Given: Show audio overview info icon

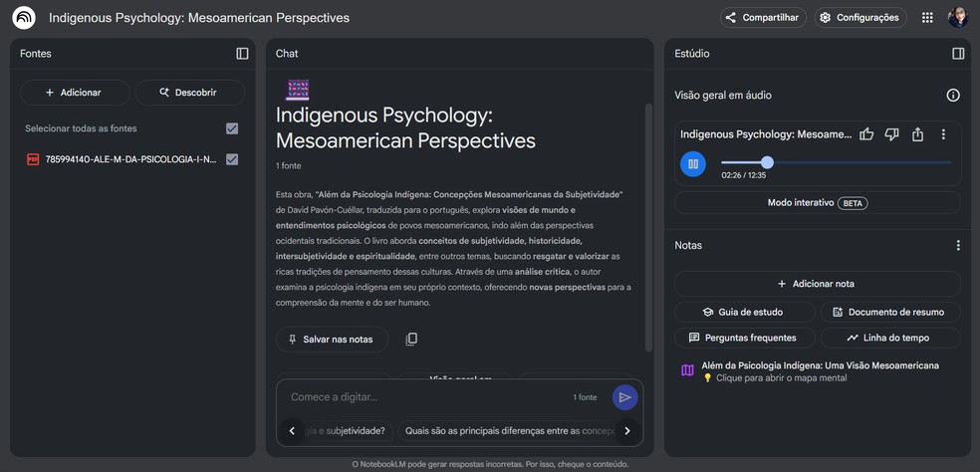Looking at the screenshot, I should coord(952,96).
